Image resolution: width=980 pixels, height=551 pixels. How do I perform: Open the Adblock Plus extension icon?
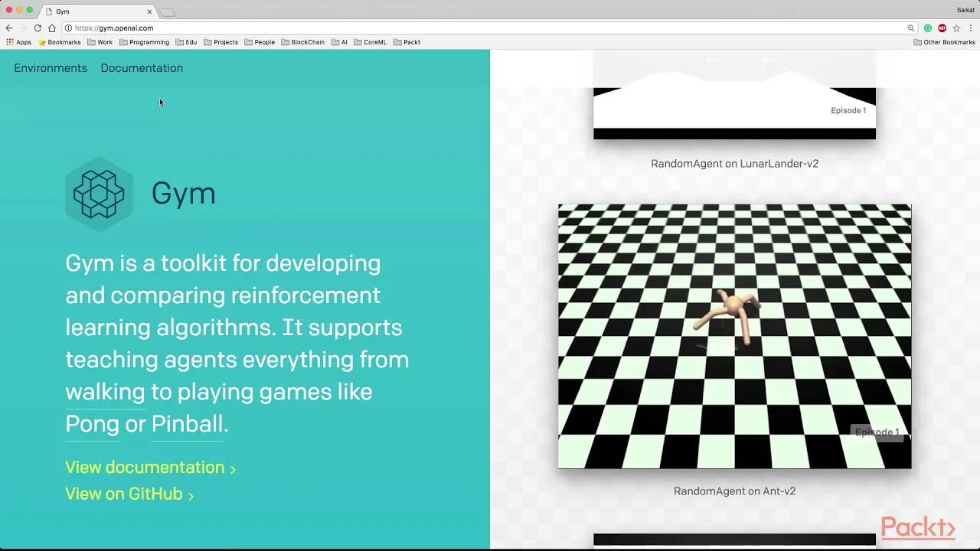pyautogui.click(x=942, y=28)
